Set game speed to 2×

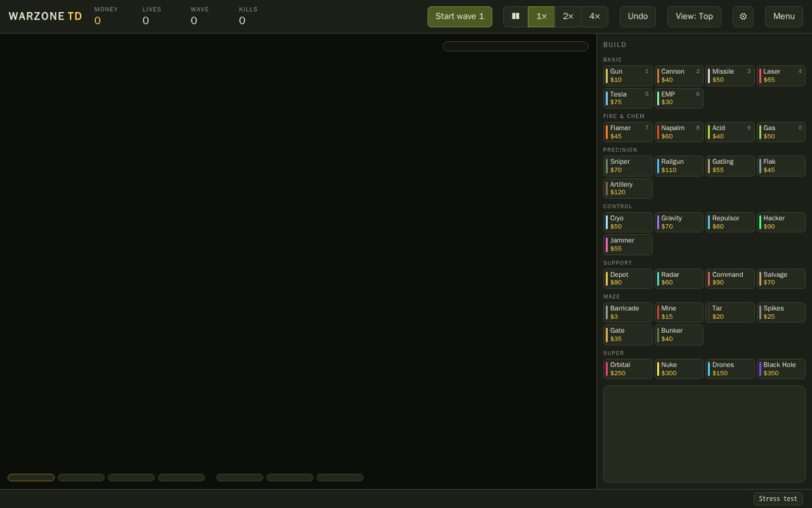[568, 17]
